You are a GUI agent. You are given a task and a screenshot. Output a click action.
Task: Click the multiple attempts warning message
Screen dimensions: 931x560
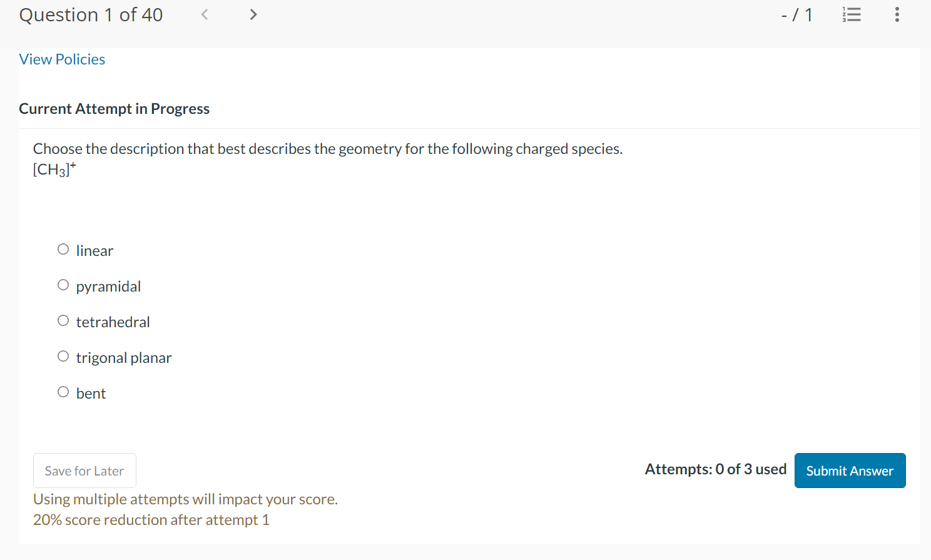point(185,499)
